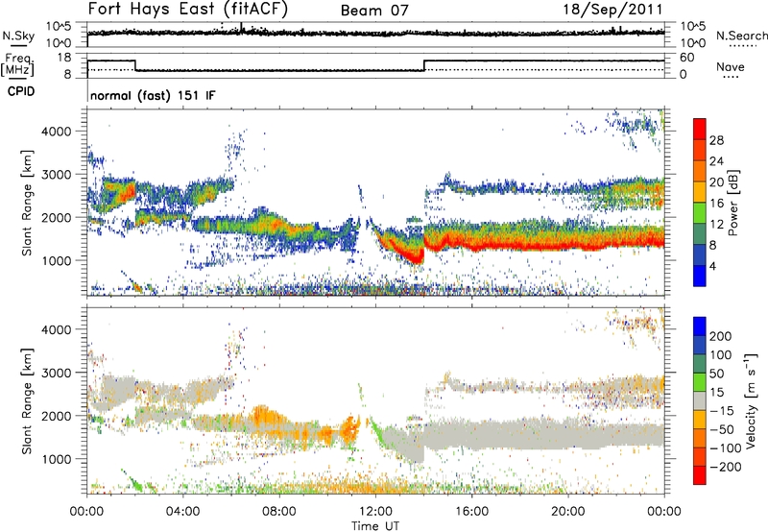The width and height of the screenshot is (768, 532).
Task: Select the "CPID" row label
Action: 21,91
